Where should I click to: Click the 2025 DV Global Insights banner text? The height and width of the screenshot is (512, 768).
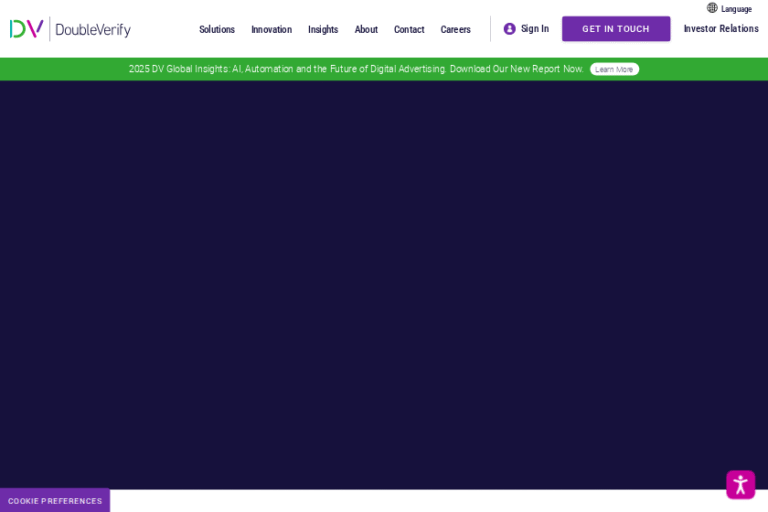tap(356, 69)
